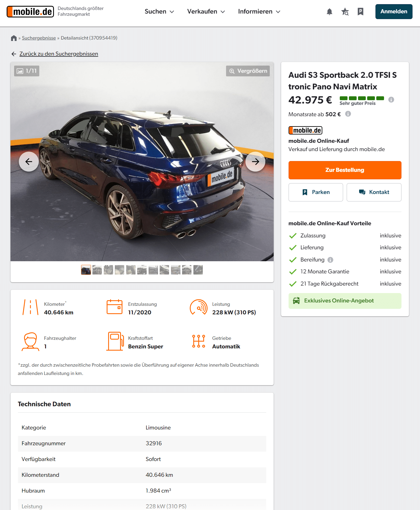420x510 pixels.
Task: Expand the Informieren menu
Action: tap(259, 12)
